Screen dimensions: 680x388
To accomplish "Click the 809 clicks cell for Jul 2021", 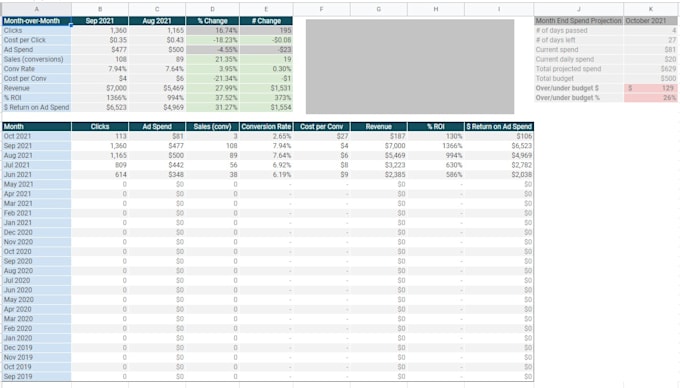I will pyautogui.click(x=100, y=165).
